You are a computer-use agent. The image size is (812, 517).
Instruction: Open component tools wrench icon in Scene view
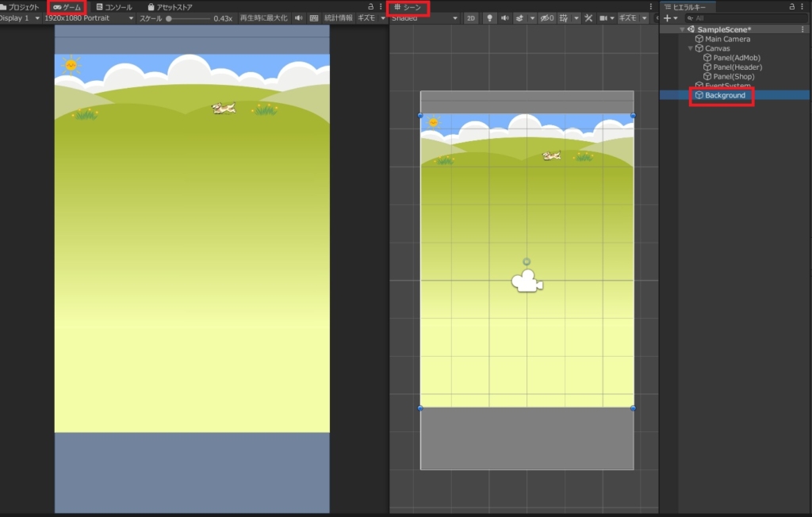tap(588, 17)
